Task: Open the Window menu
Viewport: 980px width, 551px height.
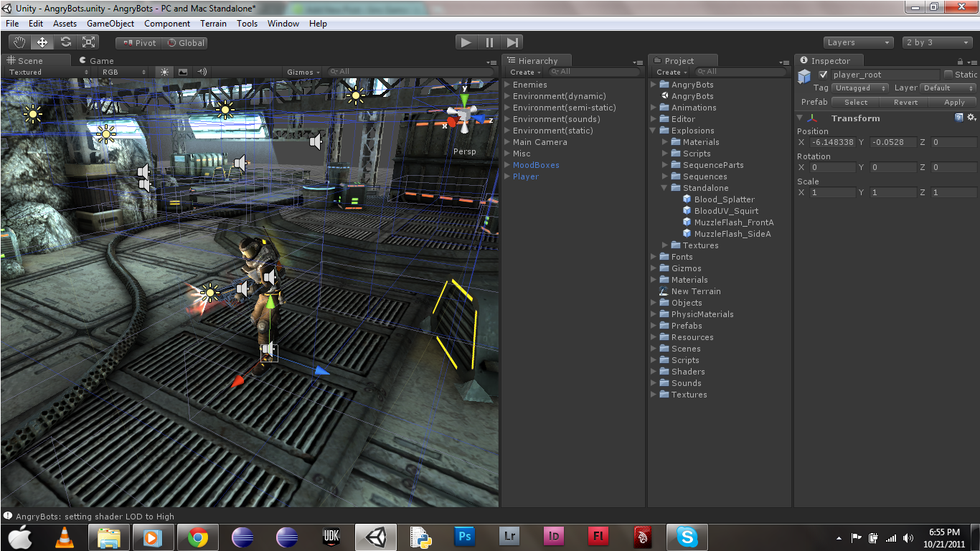Action: [283, 24]
